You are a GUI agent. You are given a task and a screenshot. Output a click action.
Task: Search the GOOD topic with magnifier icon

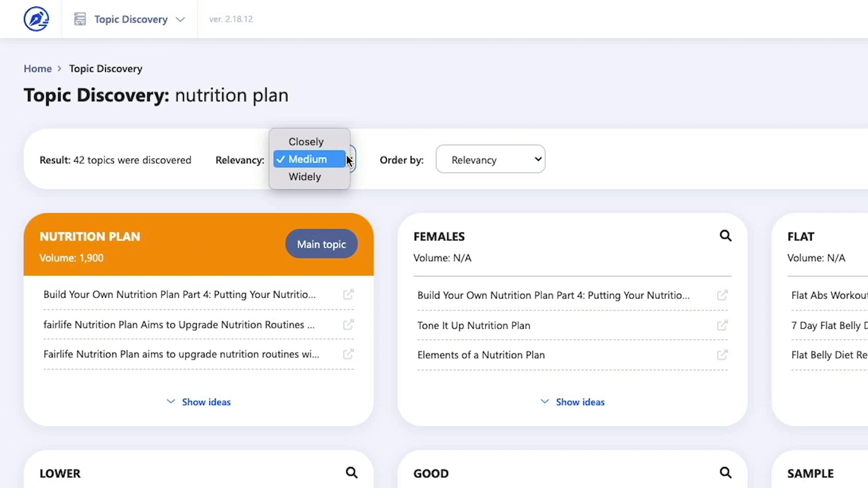[x=725, y=473]
